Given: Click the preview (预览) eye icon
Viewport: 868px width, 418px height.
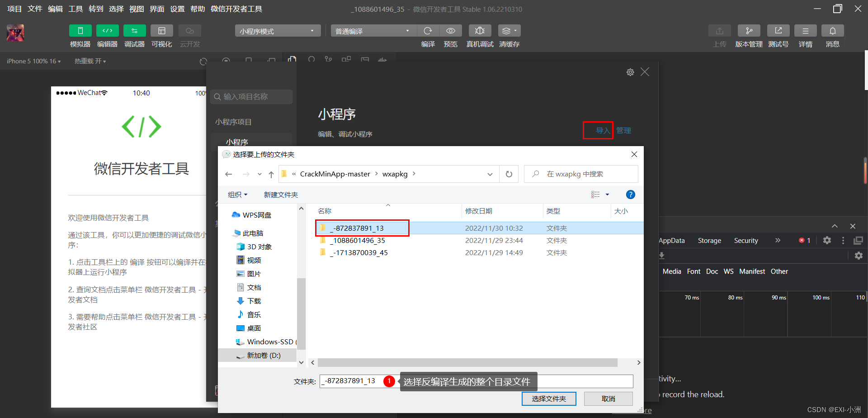Looking at the screenshot, I should pos(451,31).
